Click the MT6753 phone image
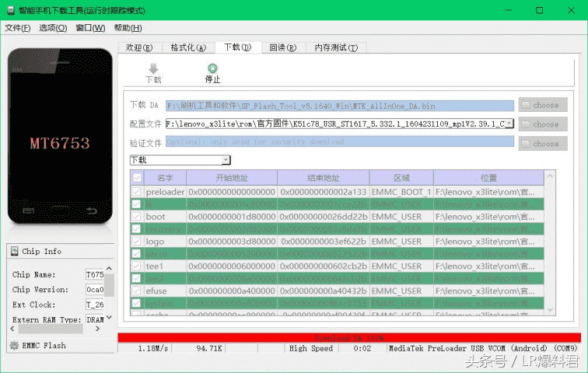Image resolution: width=588 pixels, height=373 pixels. pyautogui.click(x=60, y=136)
